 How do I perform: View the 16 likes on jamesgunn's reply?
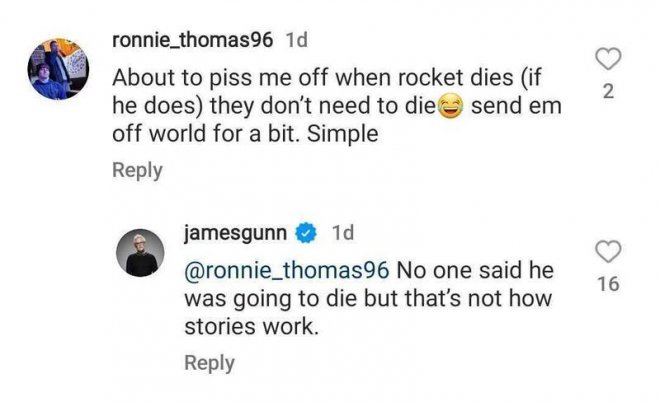[607, 285]
